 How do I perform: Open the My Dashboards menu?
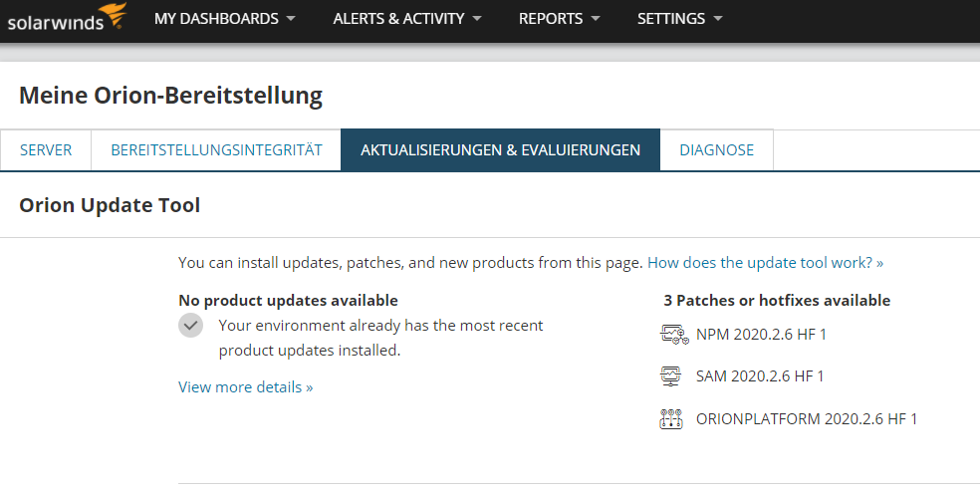click(x=224, y=19)
